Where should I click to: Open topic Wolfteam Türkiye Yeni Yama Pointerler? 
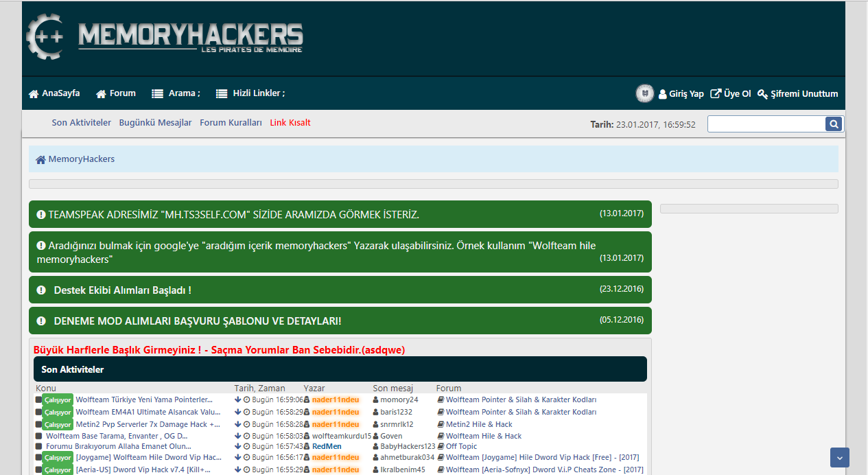pyautogui.click(x=144, y=399)
